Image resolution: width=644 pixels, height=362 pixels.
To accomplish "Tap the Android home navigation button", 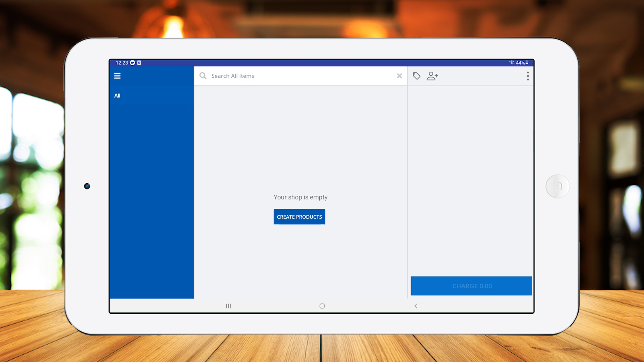I will coord(322,306).
